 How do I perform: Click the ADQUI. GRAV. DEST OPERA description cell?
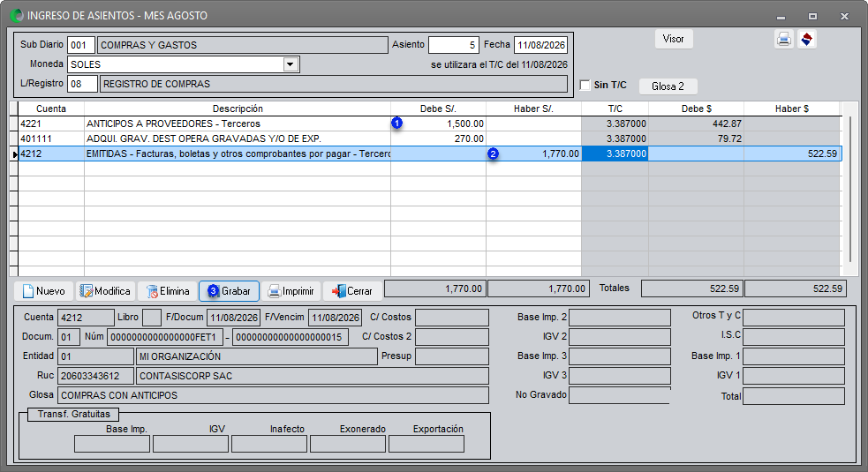(238, 139)
